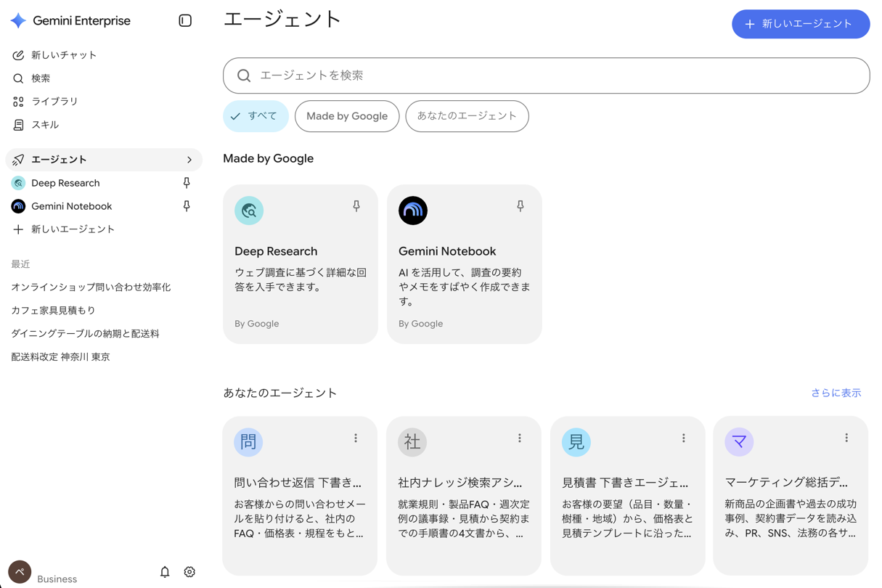Collapse the sidebar with the panel icon
Image resolution: width=882 pixels, height=588 pixels.
pyautogui.click(x=185, y=21)
